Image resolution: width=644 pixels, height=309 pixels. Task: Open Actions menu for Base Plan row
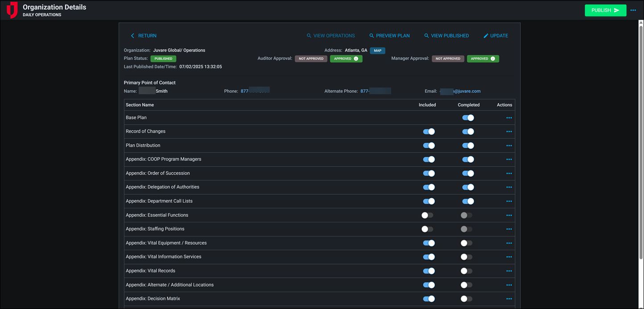click(509, 118)
